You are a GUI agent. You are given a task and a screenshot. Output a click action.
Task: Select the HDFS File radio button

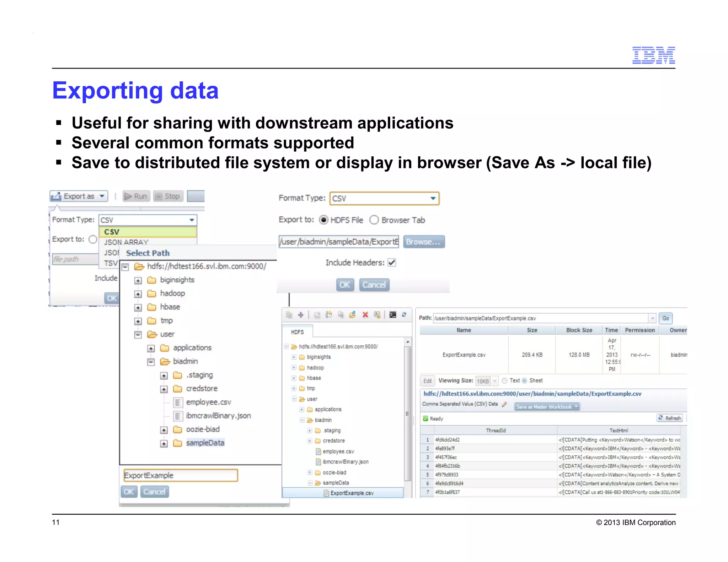[x=323, y=220]
